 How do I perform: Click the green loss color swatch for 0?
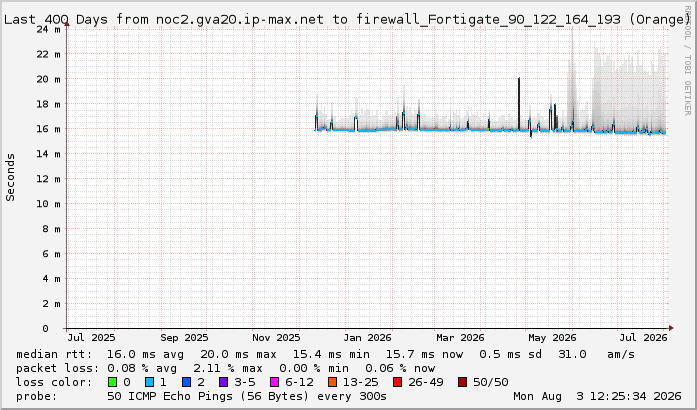(x=112, y=382)
